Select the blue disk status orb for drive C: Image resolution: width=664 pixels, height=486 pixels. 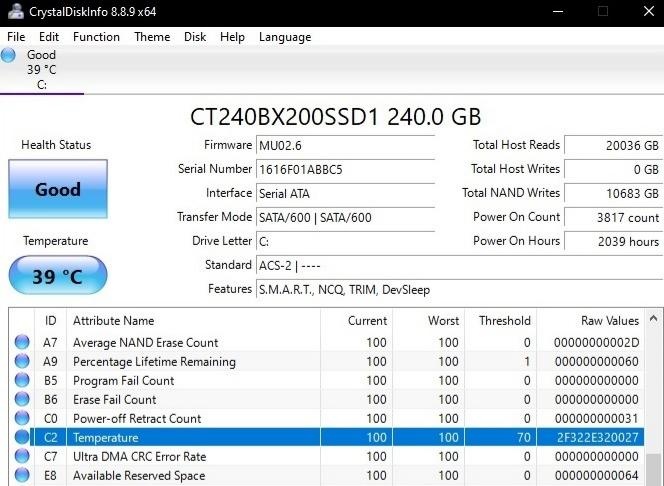(x=8, y=55)
